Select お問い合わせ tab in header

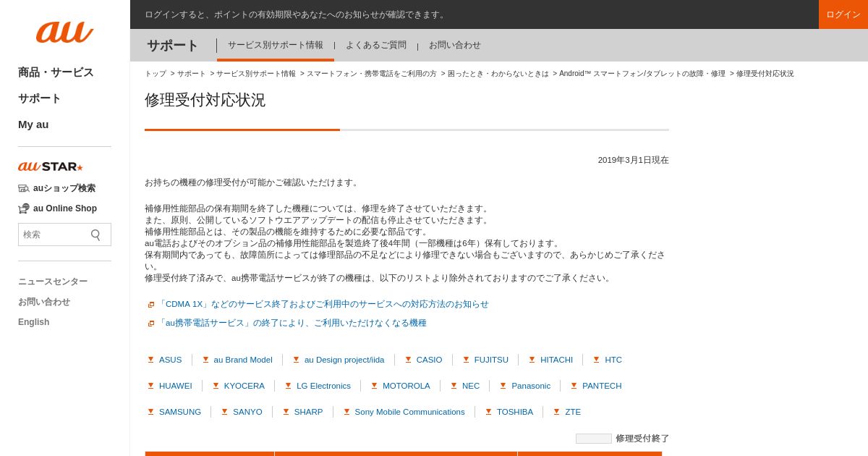455,45
